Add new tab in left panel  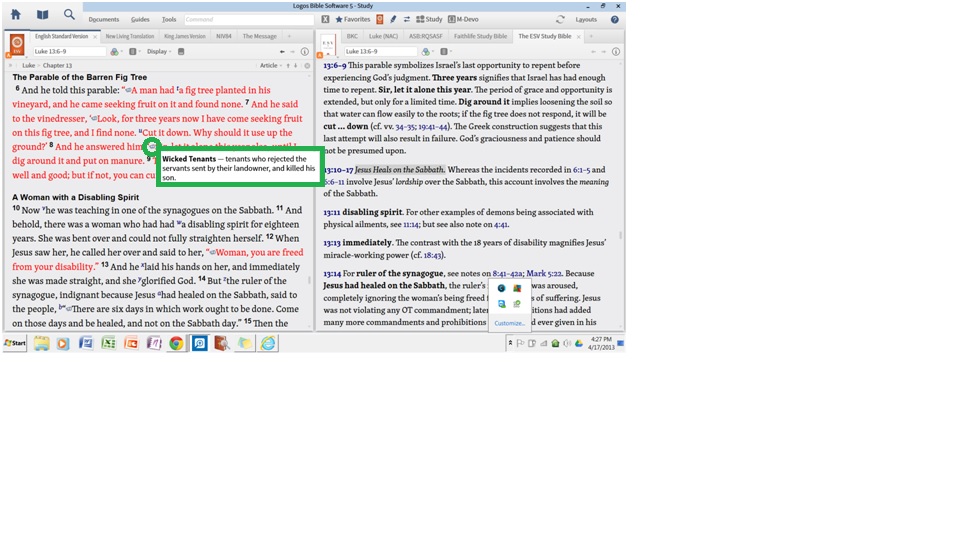(x=290, y=37)
